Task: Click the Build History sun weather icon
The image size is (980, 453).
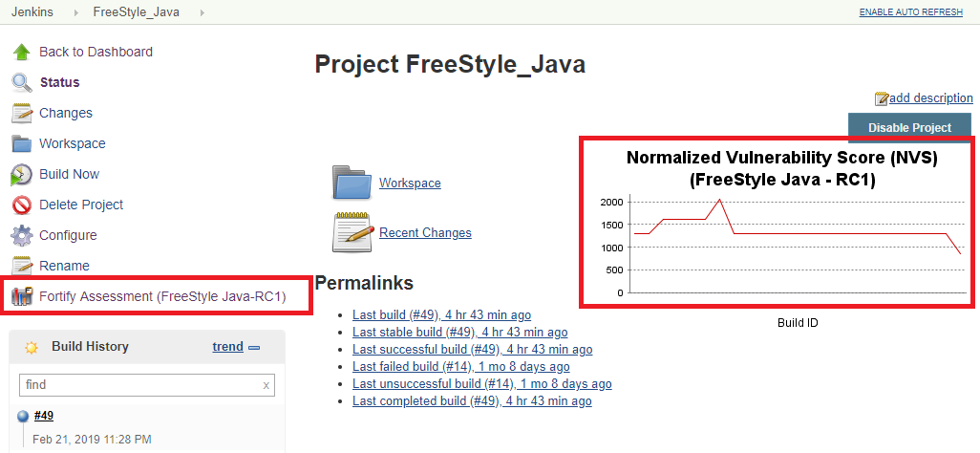Action: click(x=32, y=347)
